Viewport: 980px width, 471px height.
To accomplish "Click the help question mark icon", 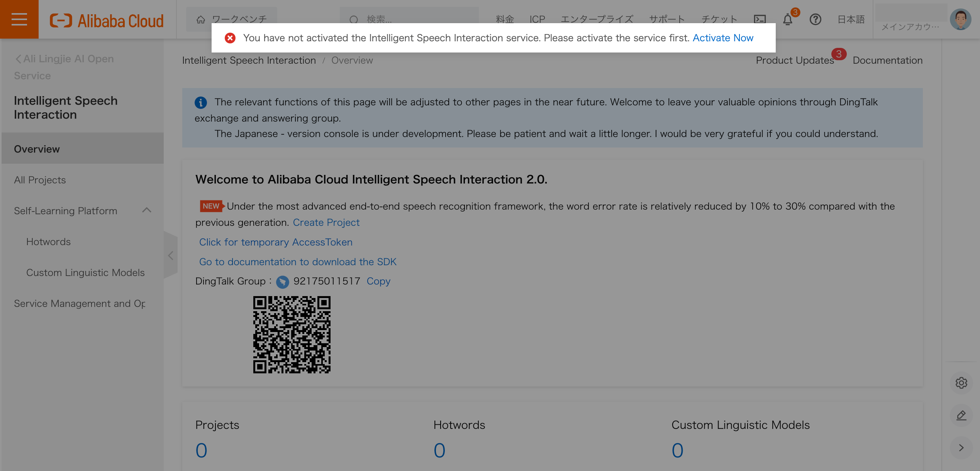I will click(x=815, y=19).
